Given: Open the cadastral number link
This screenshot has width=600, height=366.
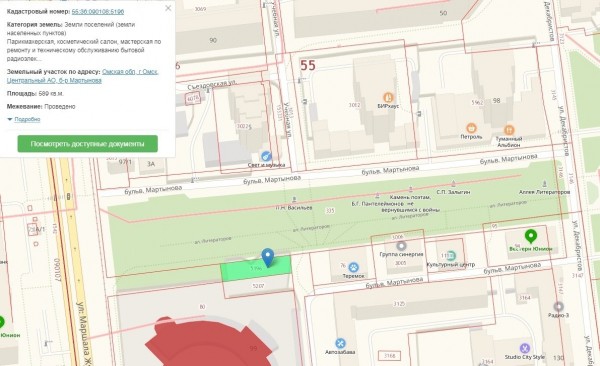Looking at the screenshot, I should (x=98, y=12).
